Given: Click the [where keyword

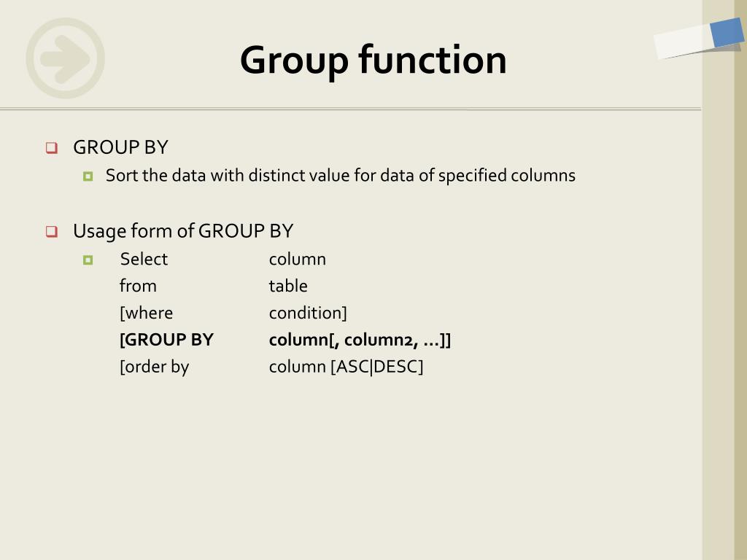Looking at the screenshot, I should pos(146,313).
